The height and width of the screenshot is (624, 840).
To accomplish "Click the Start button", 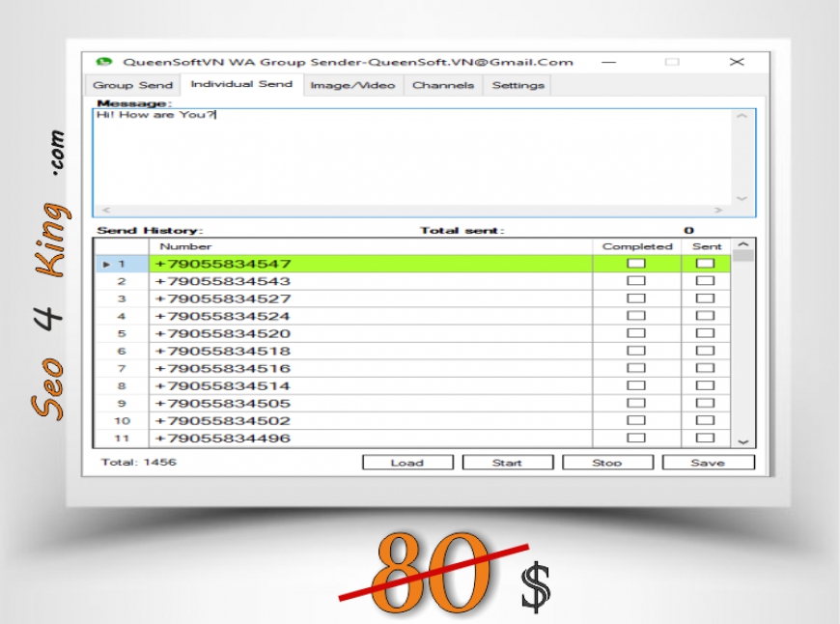I will [x=507, y=462].
